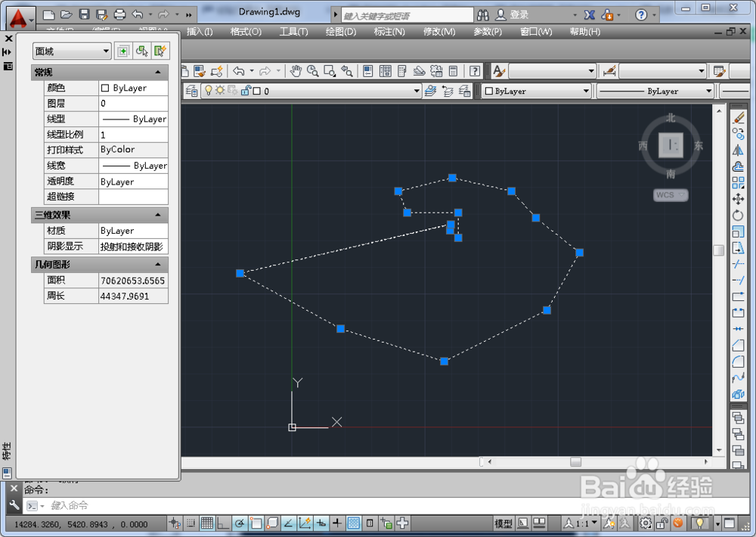Open the ByLayer linetype dropdown
This screenshot has width=756, height=537.
coord(708,91)
